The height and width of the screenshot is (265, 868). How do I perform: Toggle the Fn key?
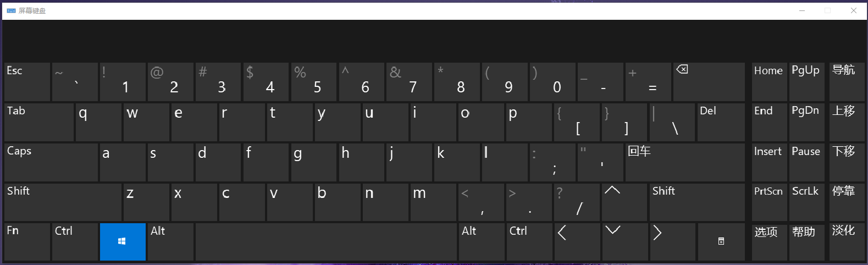[27, 242]
